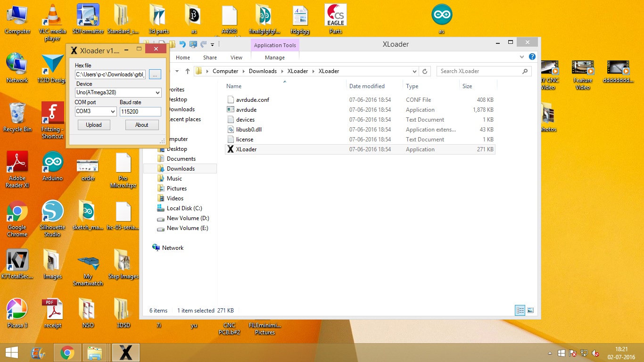Open the View ribbon tab

click(236, 58)
